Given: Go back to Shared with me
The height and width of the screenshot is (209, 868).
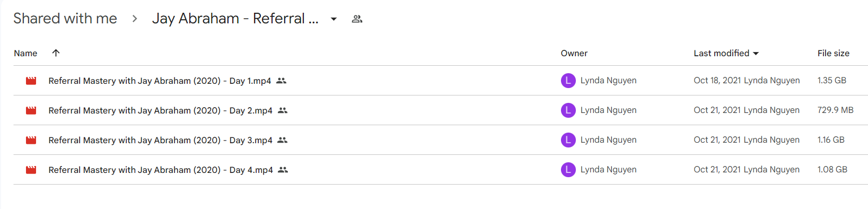Looking at the screenshot, I should [65, 19].
